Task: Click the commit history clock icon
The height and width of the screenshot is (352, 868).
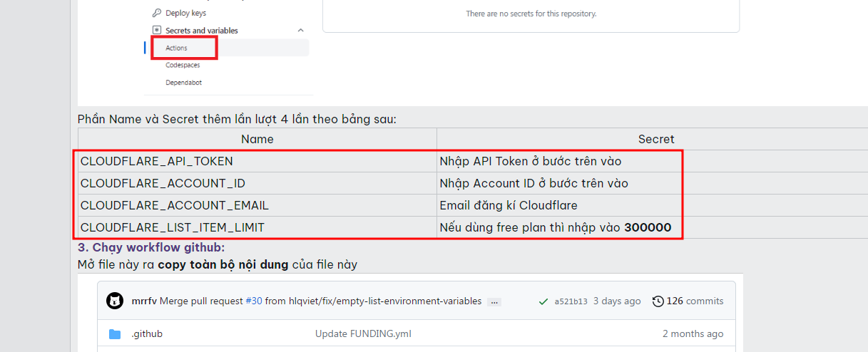Action: (658, 301)
